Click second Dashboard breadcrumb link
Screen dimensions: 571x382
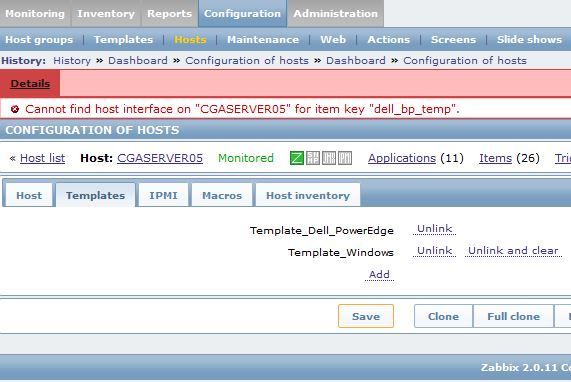(x=356, y=60)
